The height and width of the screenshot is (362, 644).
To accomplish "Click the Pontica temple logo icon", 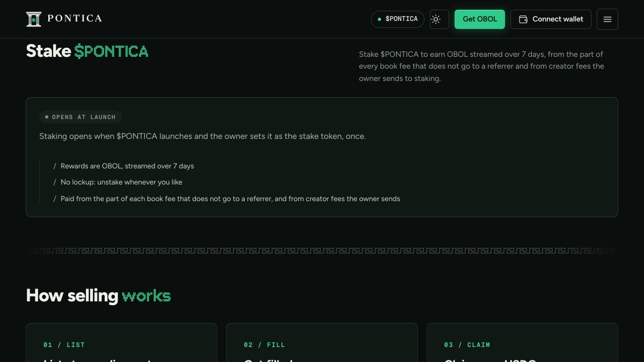I will [x=34, y=19].
